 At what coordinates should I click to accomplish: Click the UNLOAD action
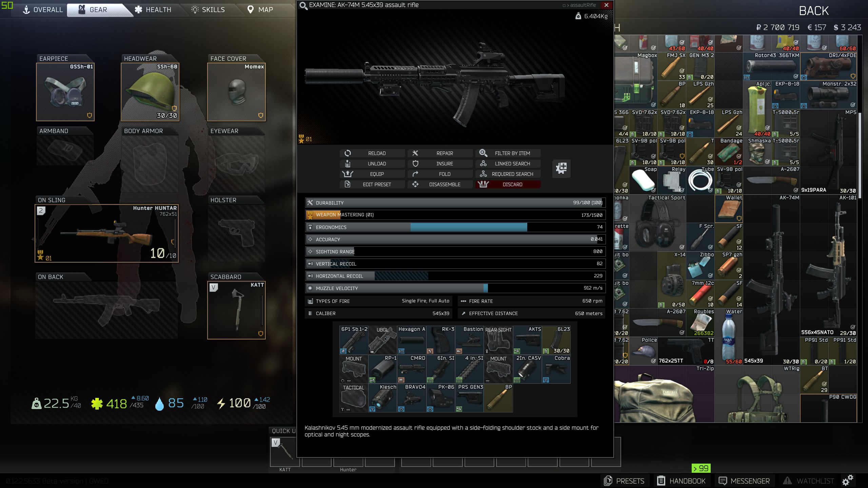coord(372,164)
